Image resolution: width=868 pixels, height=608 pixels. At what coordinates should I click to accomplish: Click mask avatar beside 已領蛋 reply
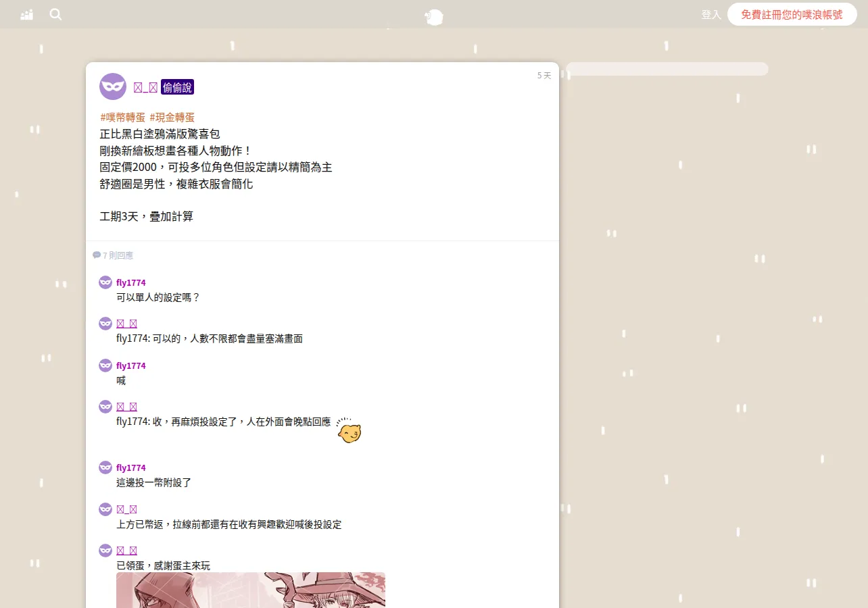coord(105,551)
